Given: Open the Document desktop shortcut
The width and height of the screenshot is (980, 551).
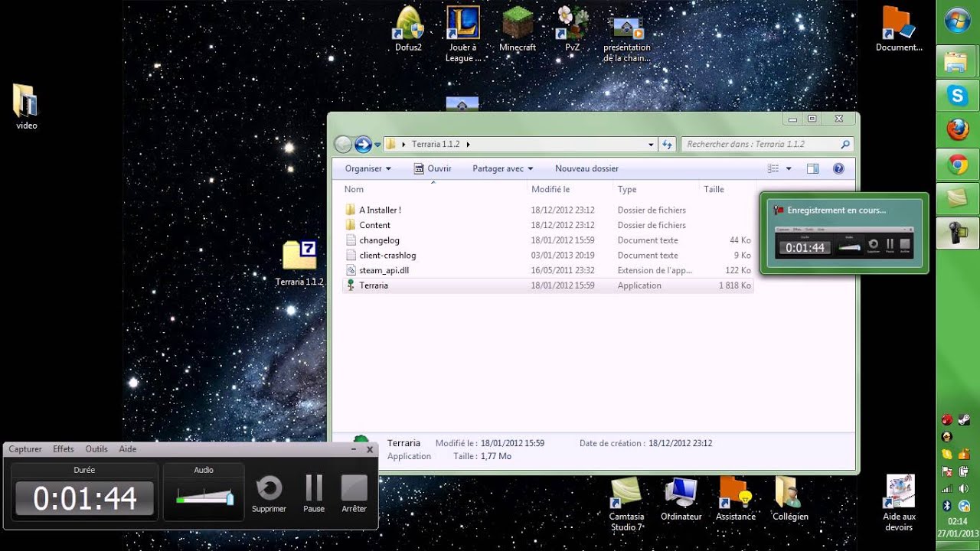Looking at the screenshot, I should point(899,28).
